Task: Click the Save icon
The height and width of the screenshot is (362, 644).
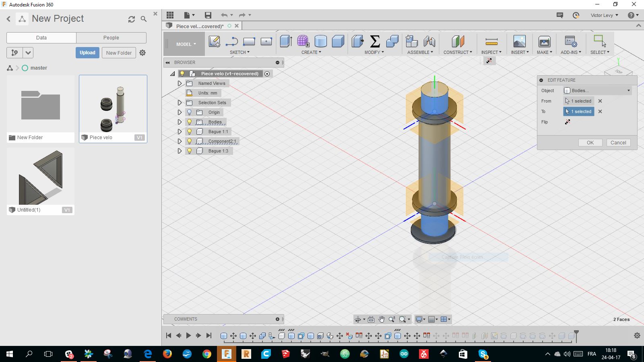Action: pyautogui.click(x=208, y=15)
